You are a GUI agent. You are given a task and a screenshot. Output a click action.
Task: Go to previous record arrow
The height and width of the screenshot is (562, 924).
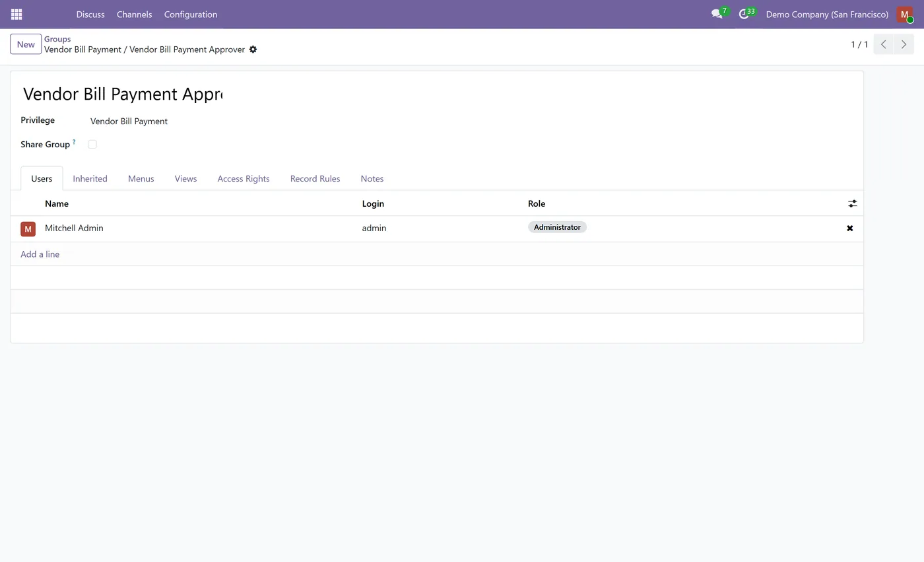(884, 44)
